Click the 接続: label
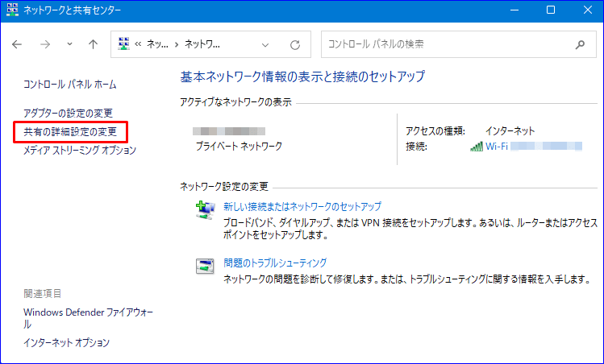 pyautogui.click(x=416, y=147)
